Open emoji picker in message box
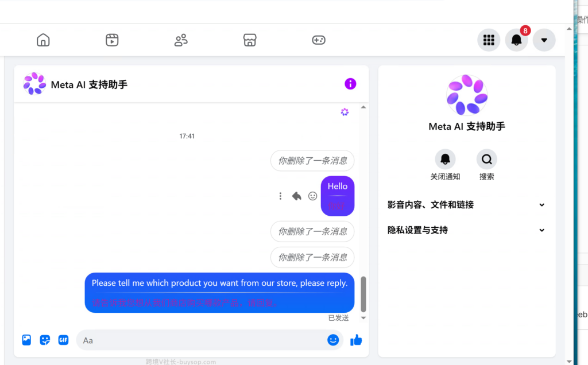 tap(333, 340)
